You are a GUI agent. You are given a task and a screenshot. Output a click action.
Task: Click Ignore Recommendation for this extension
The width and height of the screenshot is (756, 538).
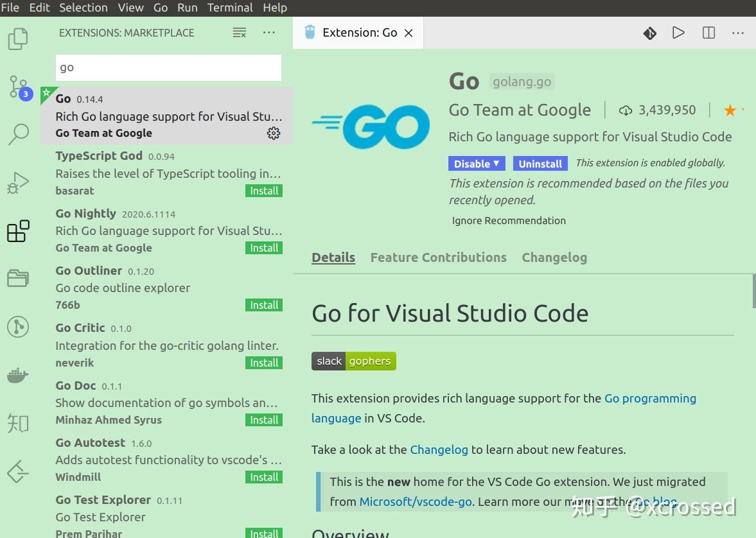point(508,220)
